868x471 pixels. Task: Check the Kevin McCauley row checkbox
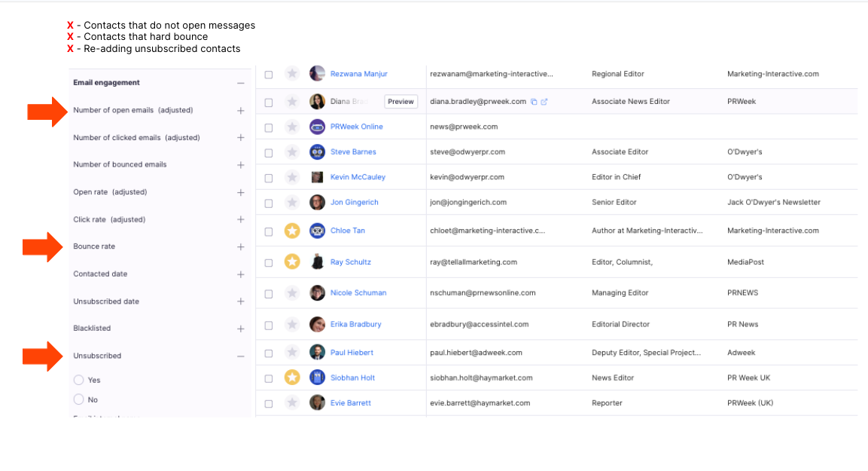(x=269, y=178)
